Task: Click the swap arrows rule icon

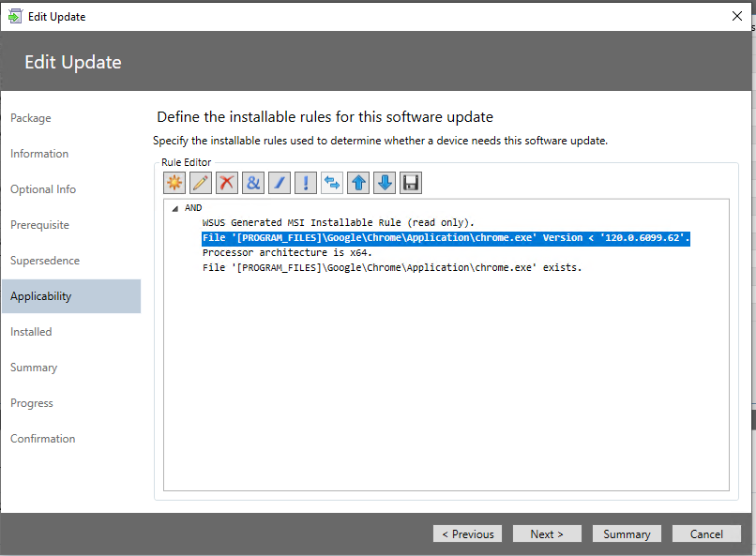Action: (x=332, y=183)
